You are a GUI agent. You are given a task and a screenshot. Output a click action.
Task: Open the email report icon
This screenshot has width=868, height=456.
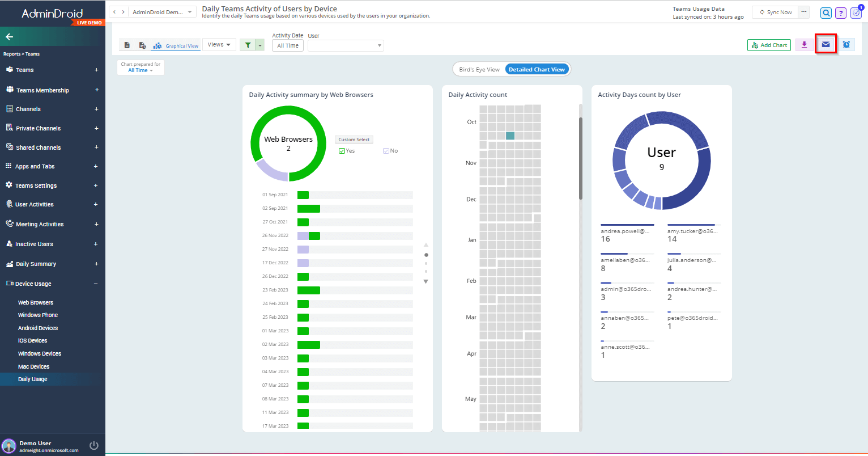click(x=826, y=44)
